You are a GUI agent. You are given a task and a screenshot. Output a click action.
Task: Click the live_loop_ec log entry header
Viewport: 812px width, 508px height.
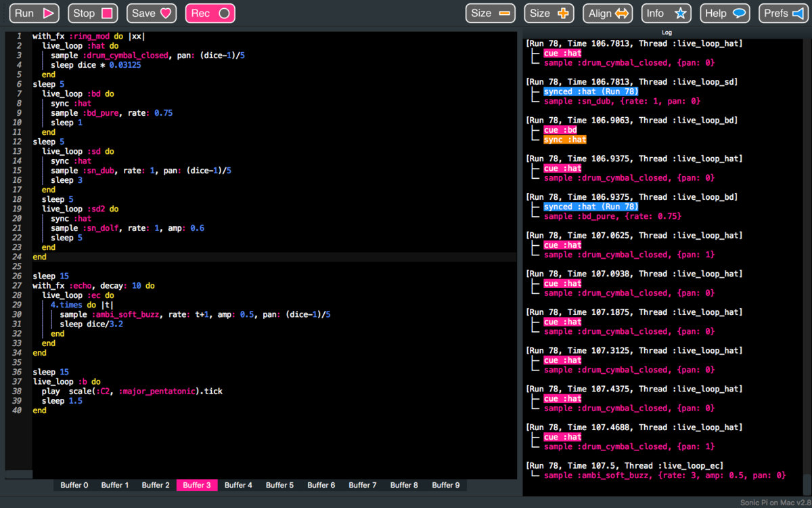[625, 466]
